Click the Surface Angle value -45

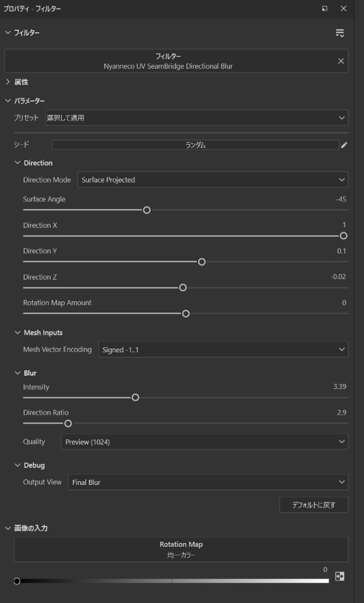[341, 199]
